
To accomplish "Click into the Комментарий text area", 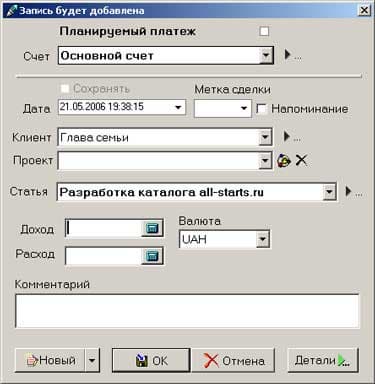I will click(187, 311).
